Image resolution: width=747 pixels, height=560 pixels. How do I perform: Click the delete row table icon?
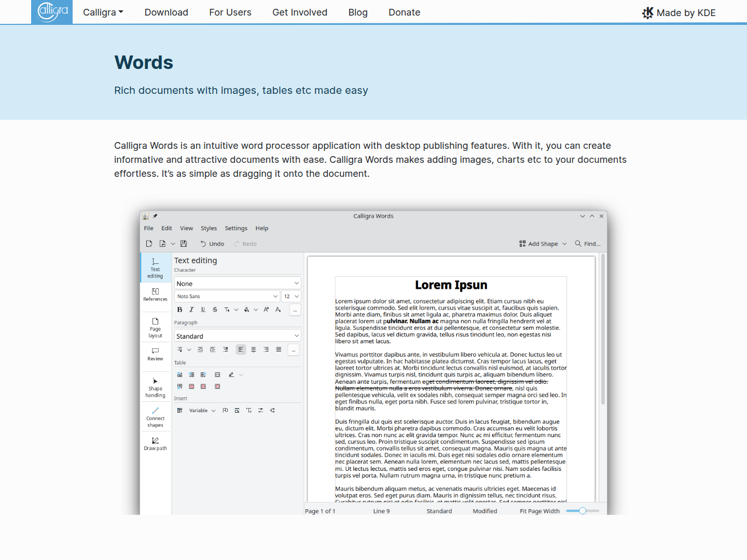pos(191,386)
